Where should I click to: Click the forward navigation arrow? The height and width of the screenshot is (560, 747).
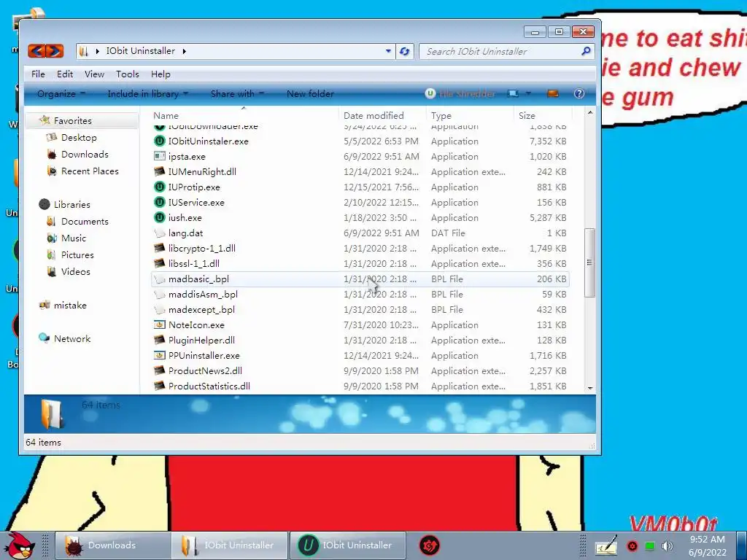point(54,51)
